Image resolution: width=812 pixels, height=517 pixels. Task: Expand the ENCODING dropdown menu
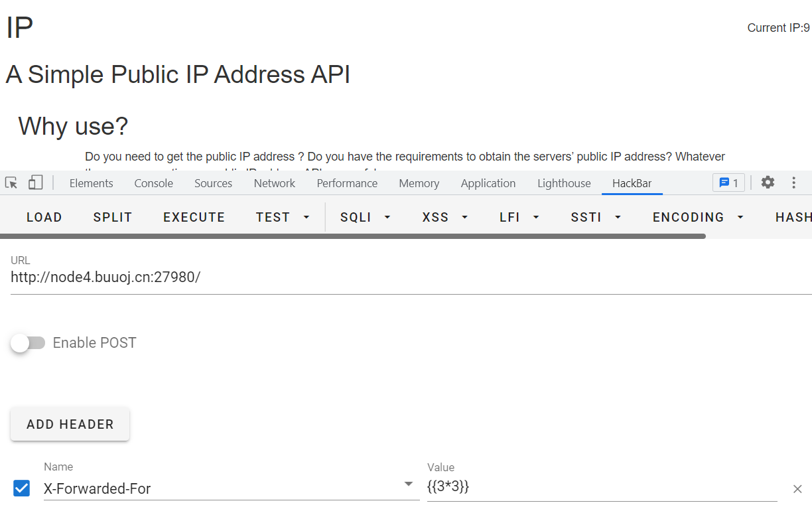pos(699,217)
